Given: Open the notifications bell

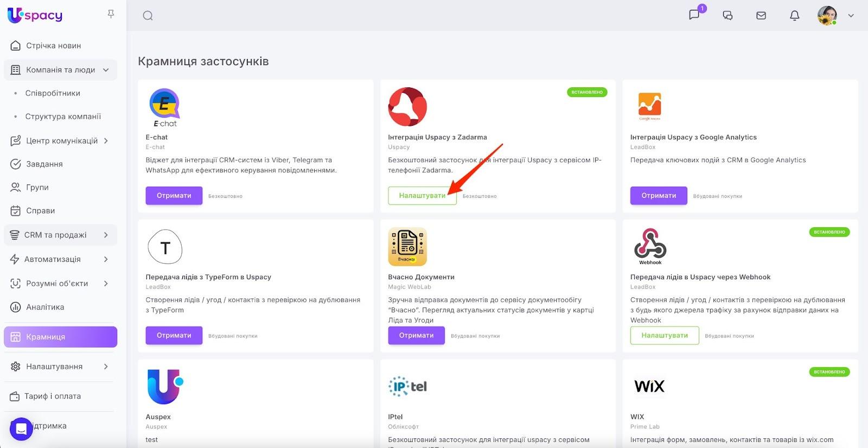Looking at the screenshot, I should [794, 16].
